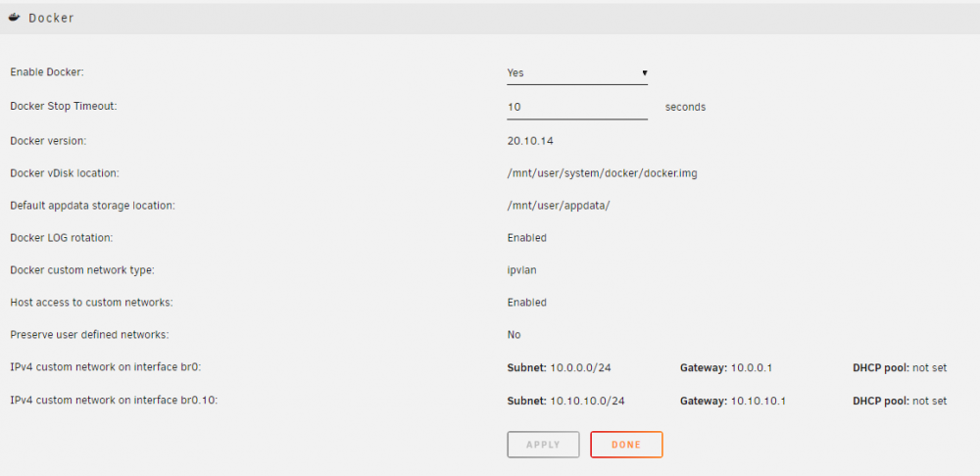Click 'Preserve user defined networks:' label

click(x=89, y=335)
